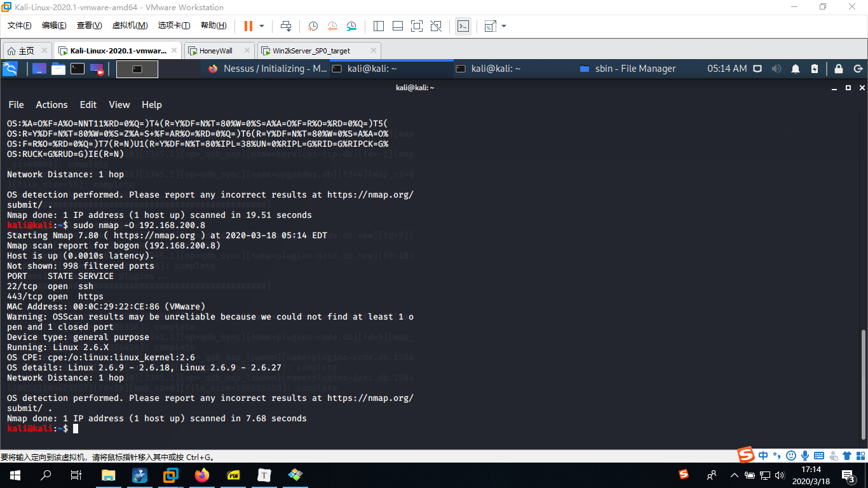Click the VMware pause virtual machine button
The height and width of the screenshot is (488, 868).
click(x=248, y=26)
